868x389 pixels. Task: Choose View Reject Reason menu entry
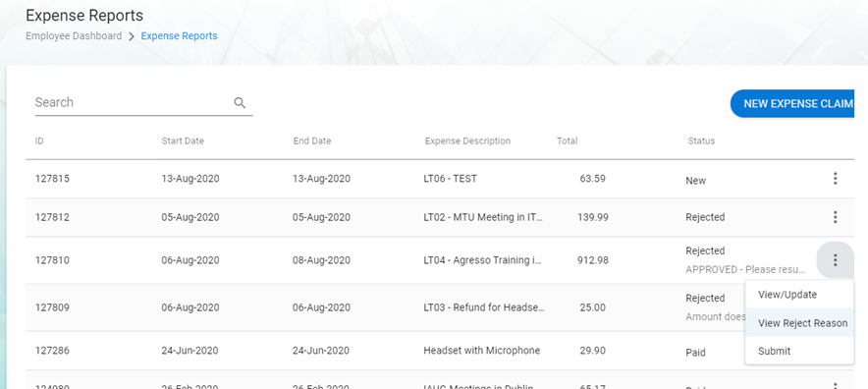click(799, 322)
